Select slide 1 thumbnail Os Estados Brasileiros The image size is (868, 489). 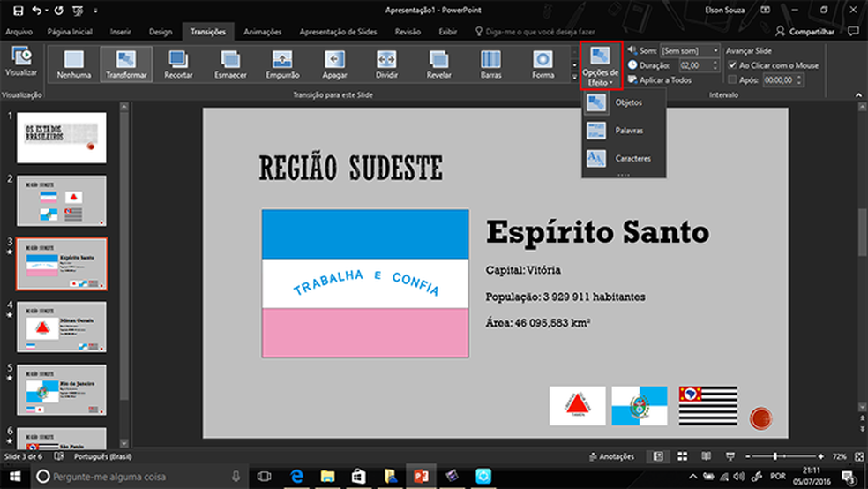point(62,138)
